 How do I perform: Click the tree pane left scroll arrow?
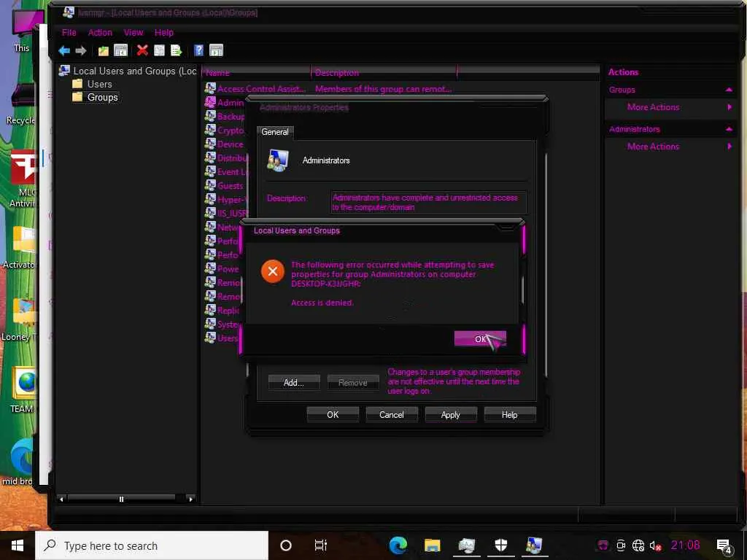[61, 499]
